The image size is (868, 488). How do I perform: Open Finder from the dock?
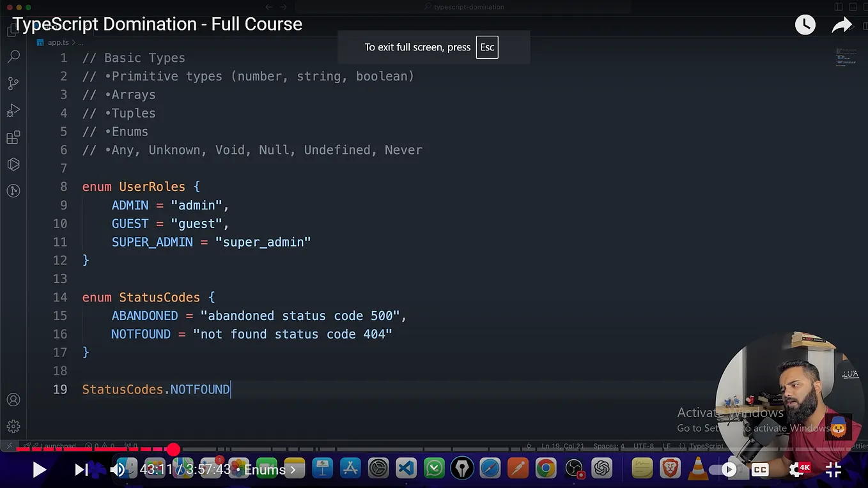127,469
